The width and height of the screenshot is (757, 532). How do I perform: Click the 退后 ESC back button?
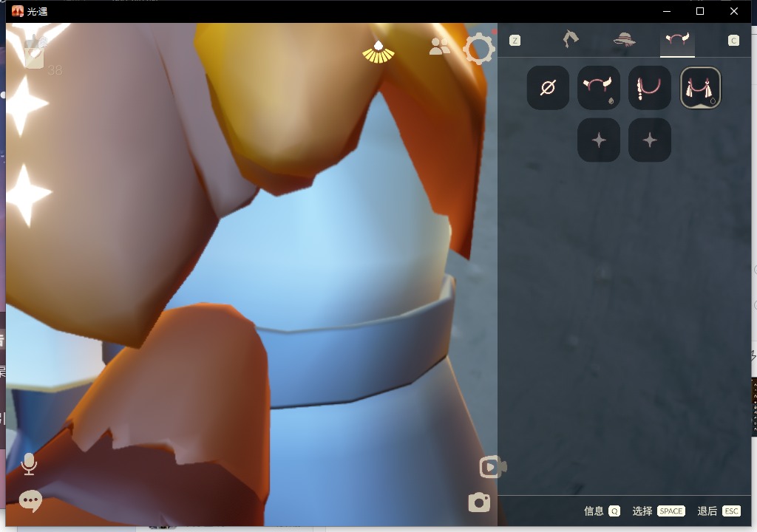pyautogui.click(x=719, y=511)
